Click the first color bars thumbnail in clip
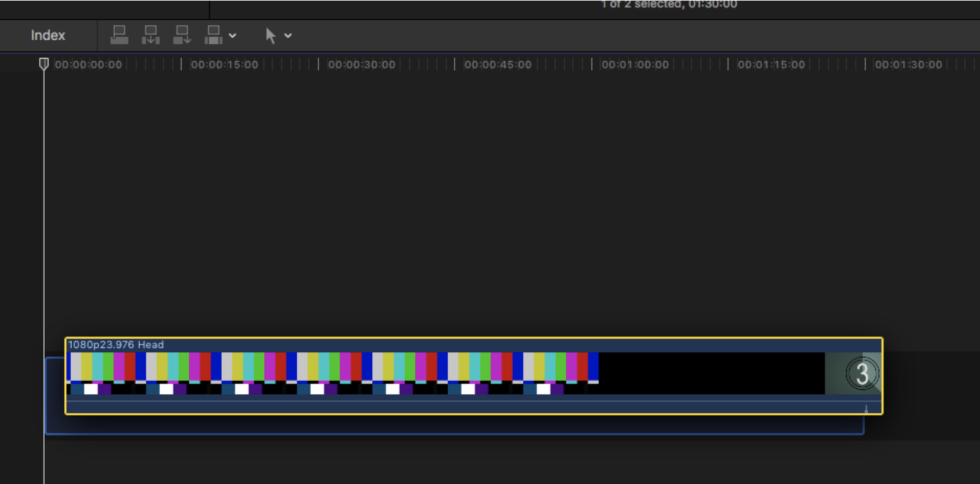 103,373
